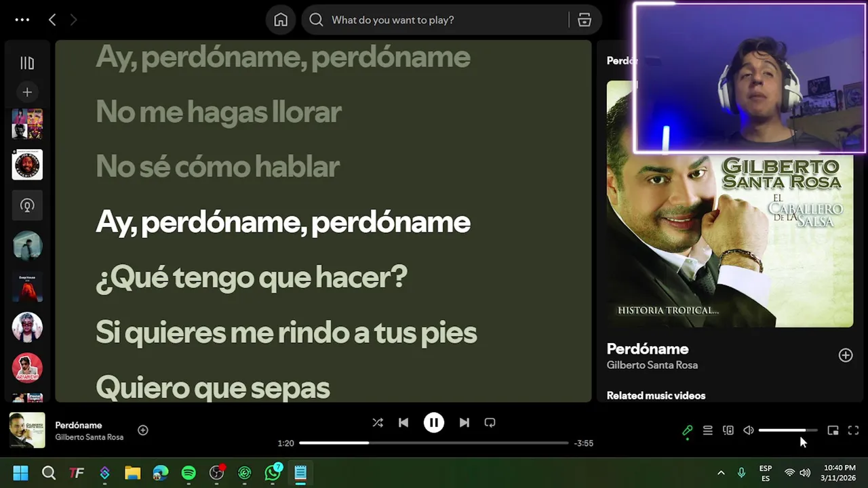Toggle the -3:55 remaining time display

point(584,443)
